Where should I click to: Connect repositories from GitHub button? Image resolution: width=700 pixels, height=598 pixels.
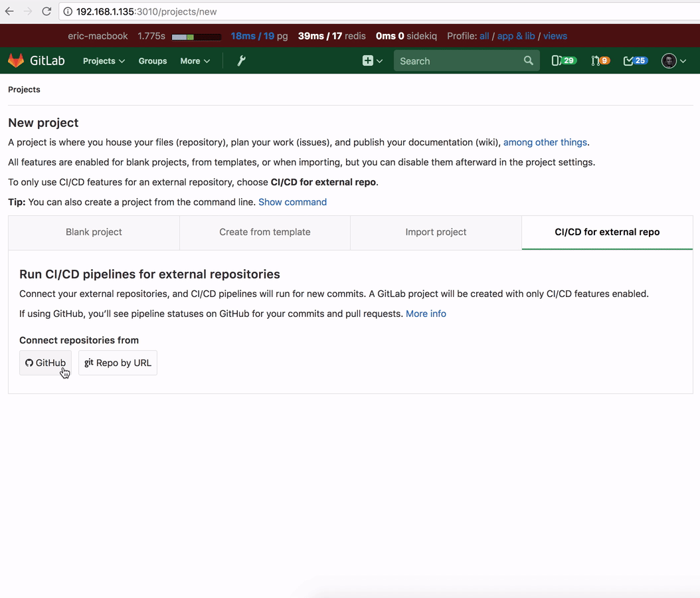[45, 363]
